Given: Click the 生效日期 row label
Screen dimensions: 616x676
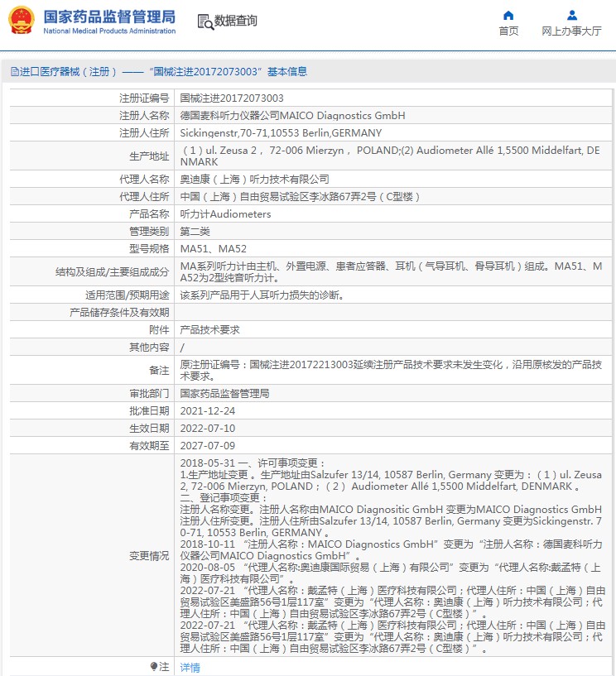Looking at the screenshot, I should click(149, 428).
